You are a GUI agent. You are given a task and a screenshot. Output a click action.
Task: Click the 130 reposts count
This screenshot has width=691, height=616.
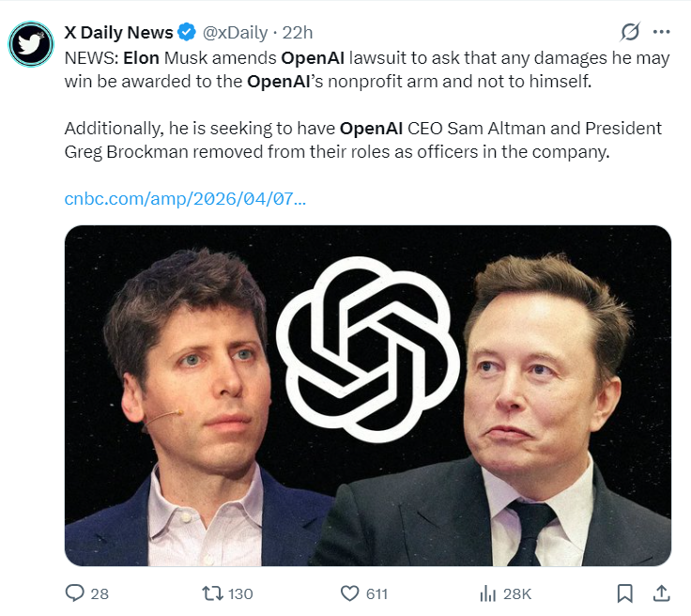tap(240, 594)
